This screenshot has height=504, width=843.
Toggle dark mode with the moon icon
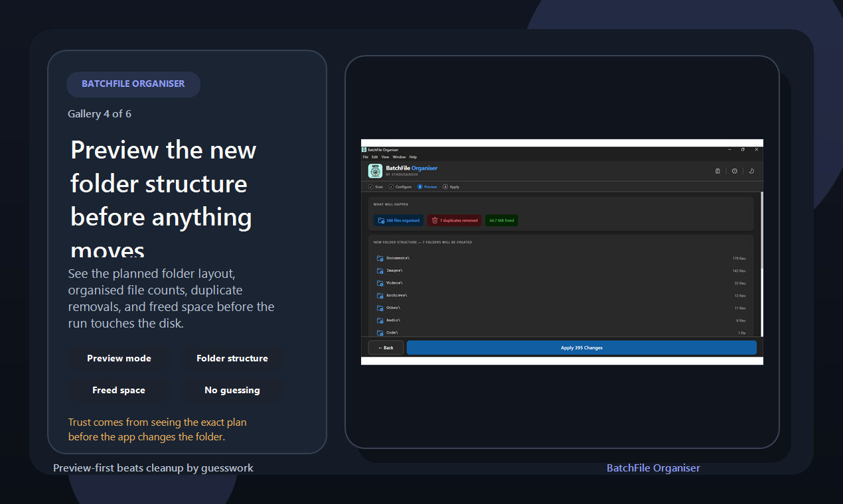[751, 170]
